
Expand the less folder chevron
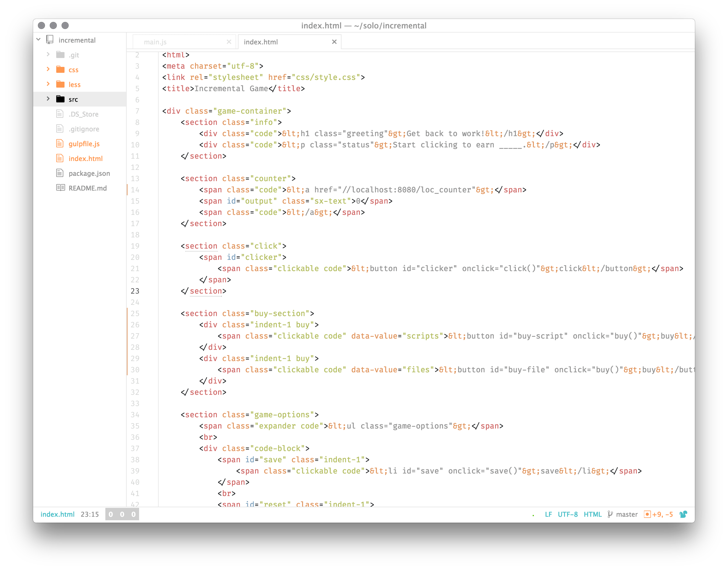[x=48, y=84]
